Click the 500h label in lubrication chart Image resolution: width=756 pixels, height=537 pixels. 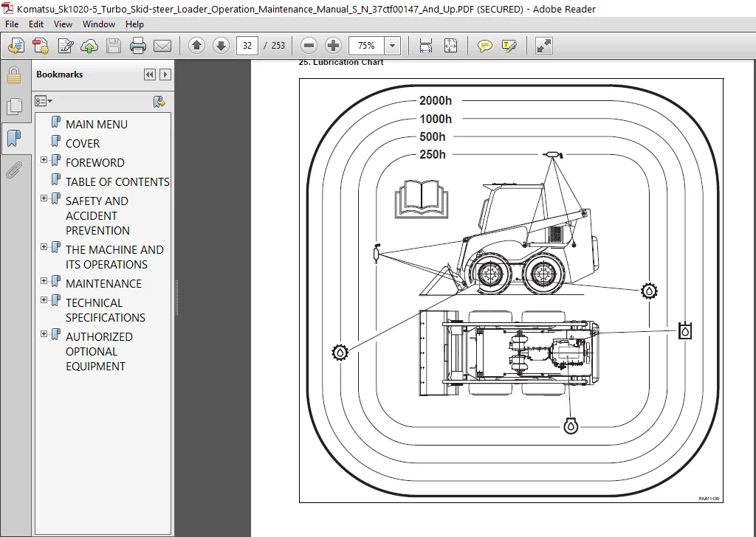[x=433, y=136]
